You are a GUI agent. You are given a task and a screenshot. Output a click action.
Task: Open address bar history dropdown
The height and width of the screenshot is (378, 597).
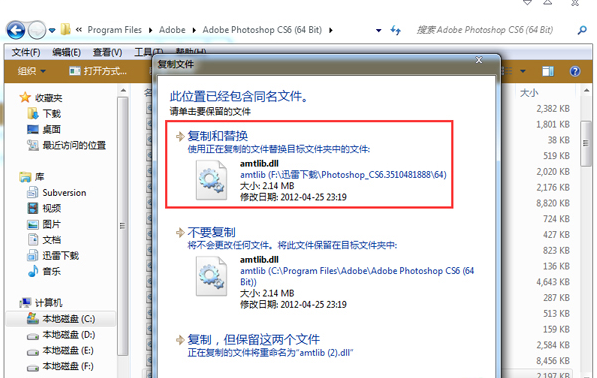point(378,30)
